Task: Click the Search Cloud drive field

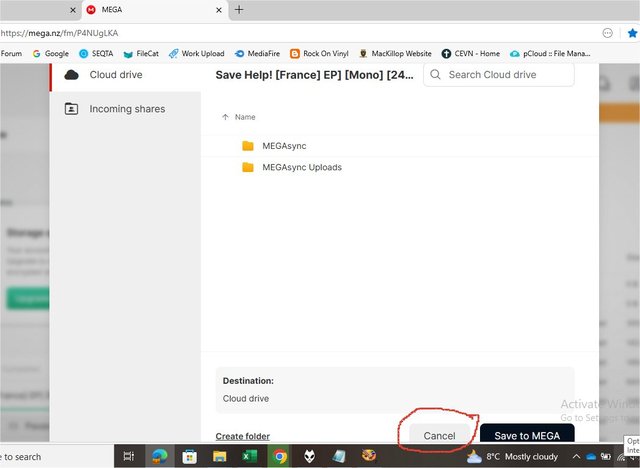Action: click(x=499, y=75)
